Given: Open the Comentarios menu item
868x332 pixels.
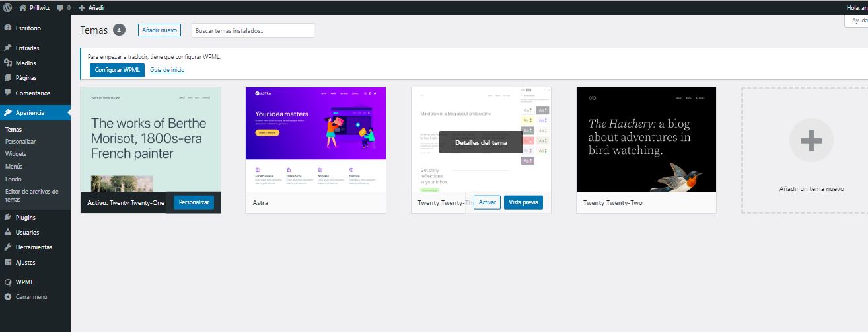Looking at the screenshot, I should (x=35, y=93).
